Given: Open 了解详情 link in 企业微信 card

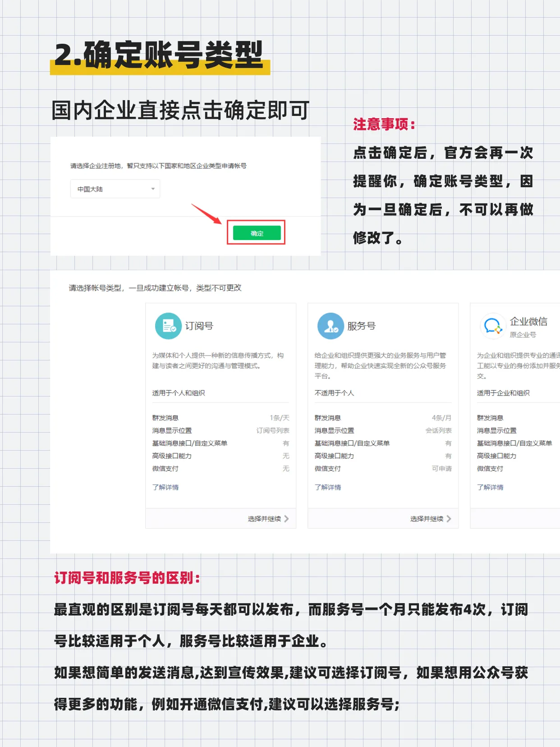Looking at the screenshot, I should point(490,487).
